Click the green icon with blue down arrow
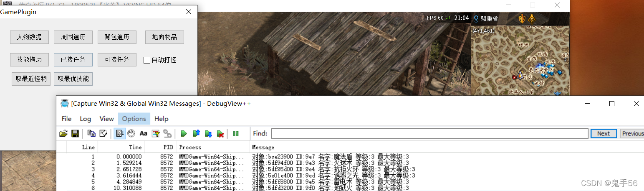Screen dimensions: 644x191 [x=208, y=134]
